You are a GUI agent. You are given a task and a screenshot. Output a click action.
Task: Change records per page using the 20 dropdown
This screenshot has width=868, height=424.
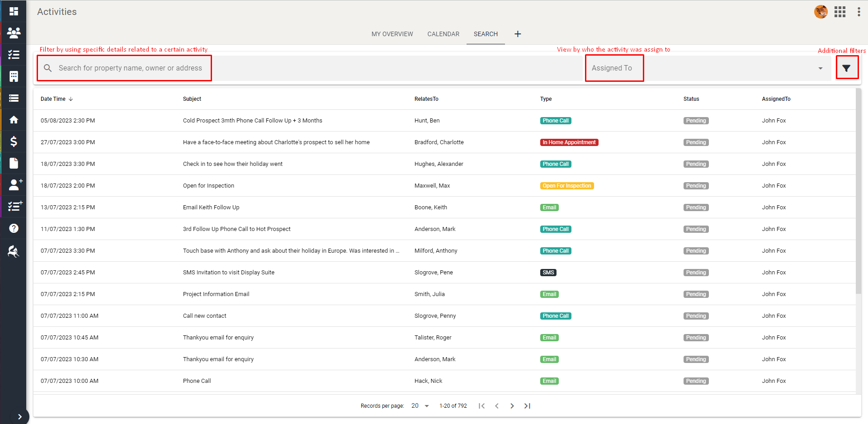(419, 405)
